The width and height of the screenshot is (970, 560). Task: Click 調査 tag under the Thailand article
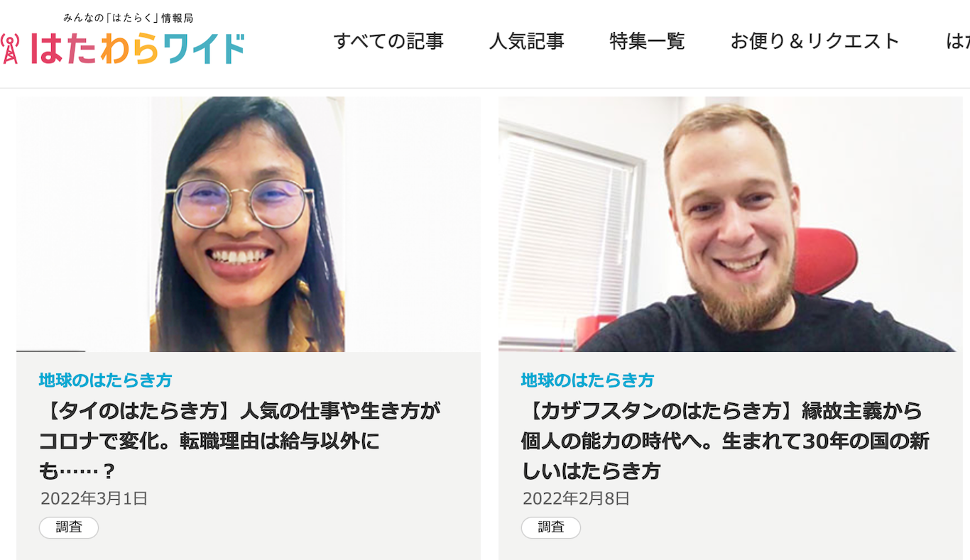point(69,527)
